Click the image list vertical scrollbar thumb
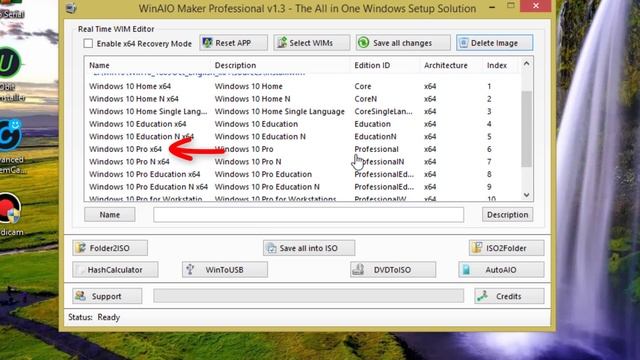The height and width of the screenshot is (360, 640). click(x=527, y=129)
